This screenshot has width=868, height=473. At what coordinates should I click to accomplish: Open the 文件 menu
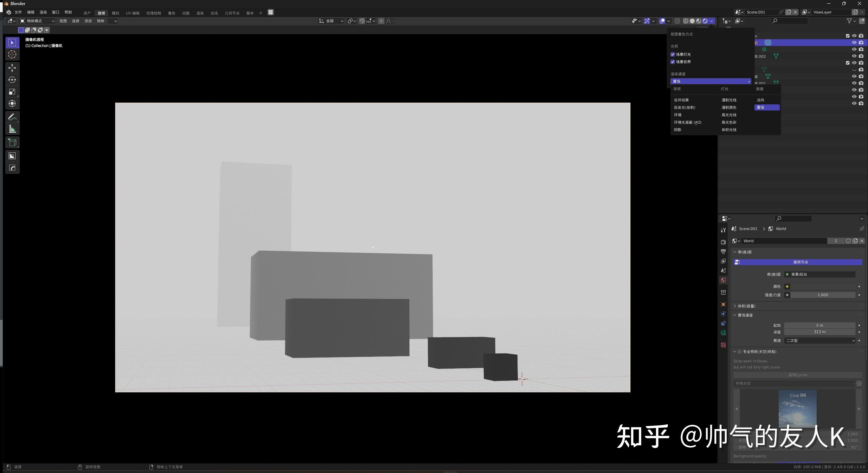18,12
